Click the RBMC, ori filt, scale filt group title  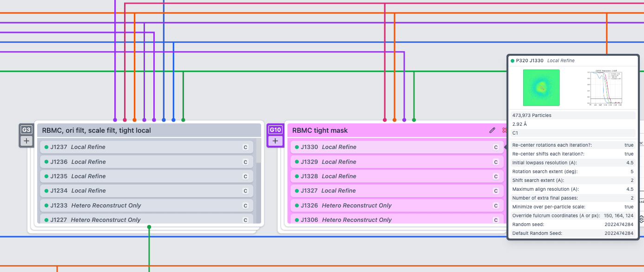(97, 130)
